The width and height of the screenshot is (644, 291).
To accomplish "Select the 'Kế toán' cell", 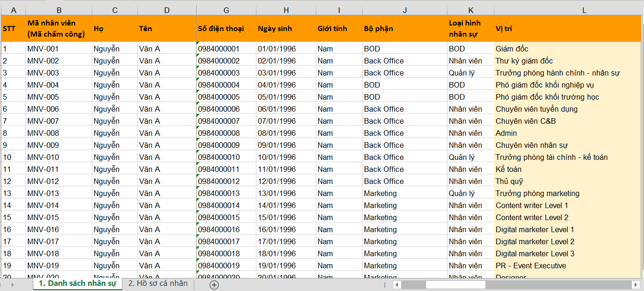I will (567, 169).
